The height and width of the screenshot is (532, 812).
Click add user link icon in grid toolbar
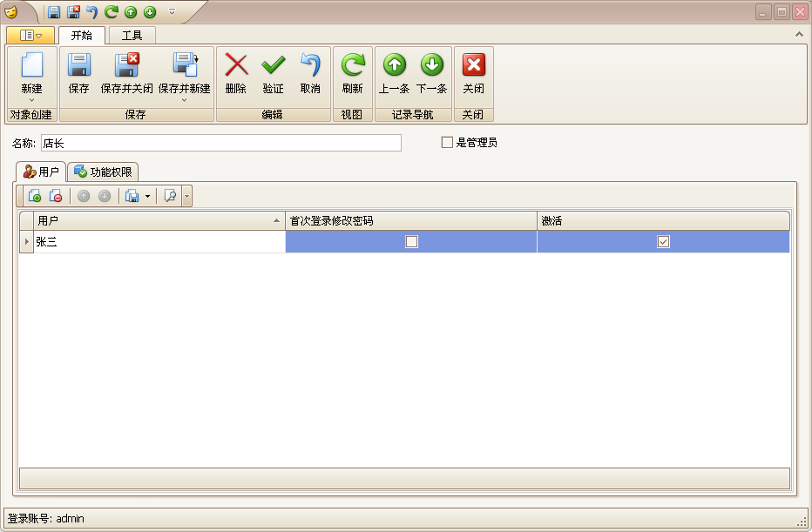tap(35, 196)
